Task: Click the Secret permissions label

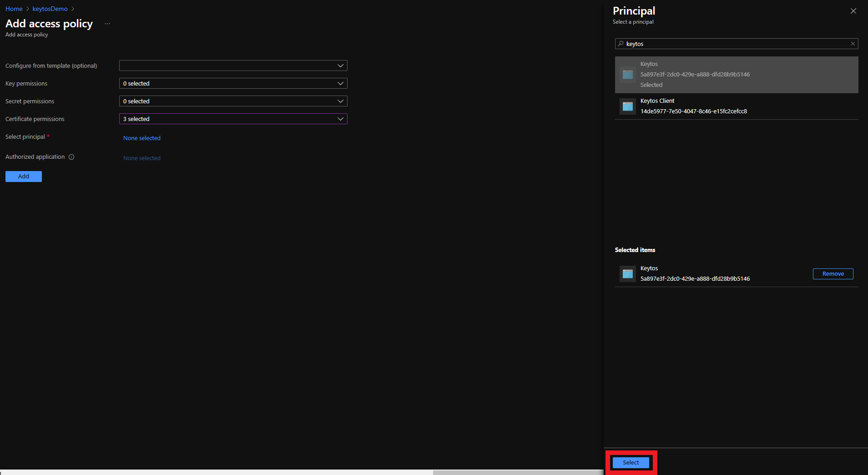Action: coord(30,101)
